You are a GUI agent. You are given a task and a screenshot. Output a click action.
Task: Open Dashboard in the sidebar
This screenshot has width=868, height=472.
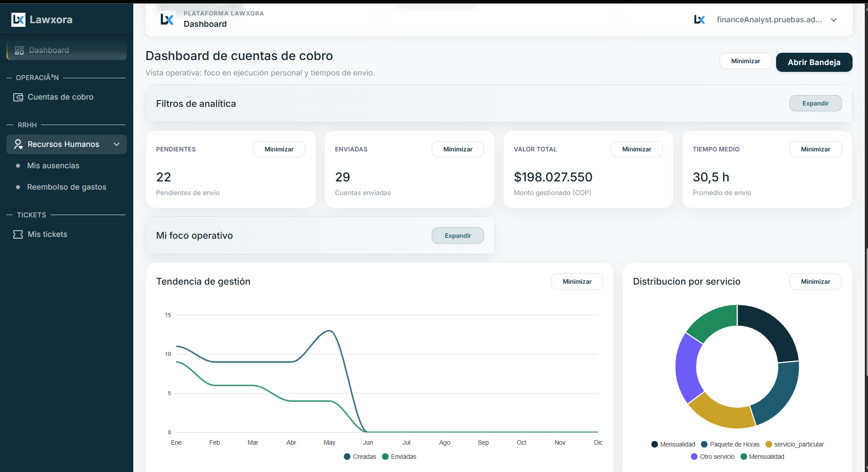(66, 50)
